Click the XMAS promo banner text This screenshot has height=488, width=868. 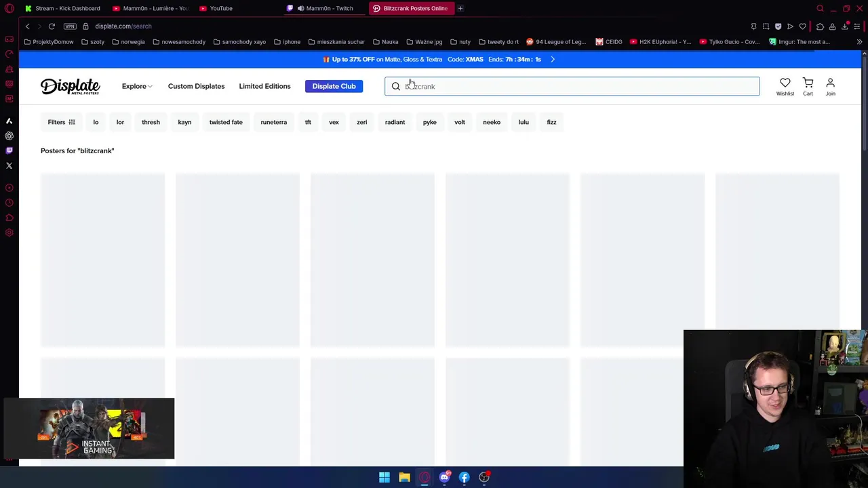[x=432, y=60]
